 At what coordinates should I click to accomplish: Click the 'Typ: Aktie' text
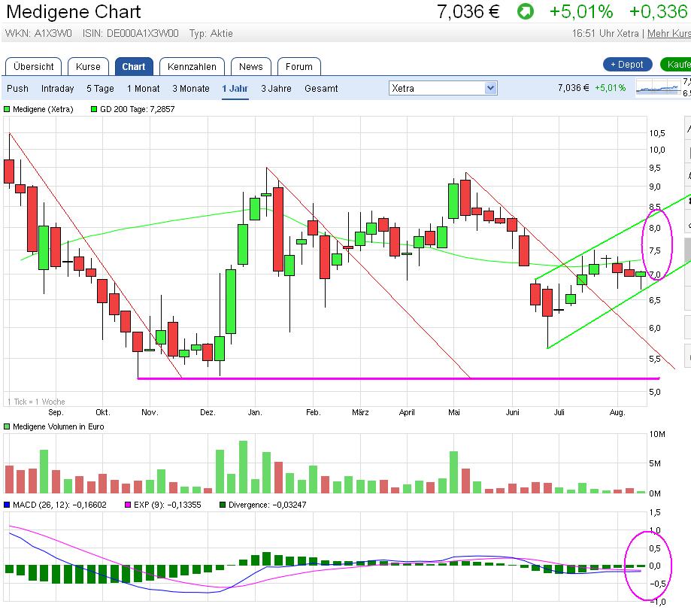[x=211, y=34]
